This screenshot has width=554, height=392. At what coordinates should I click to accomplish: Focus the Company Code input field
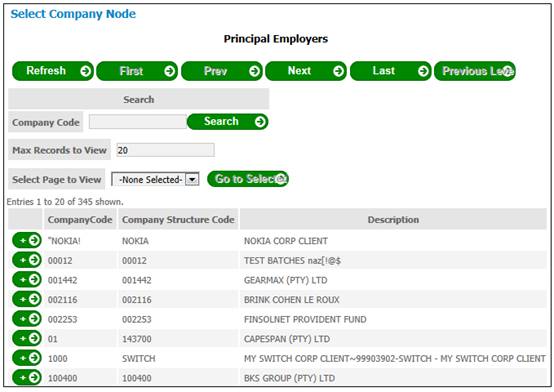(x=137, y=122)
